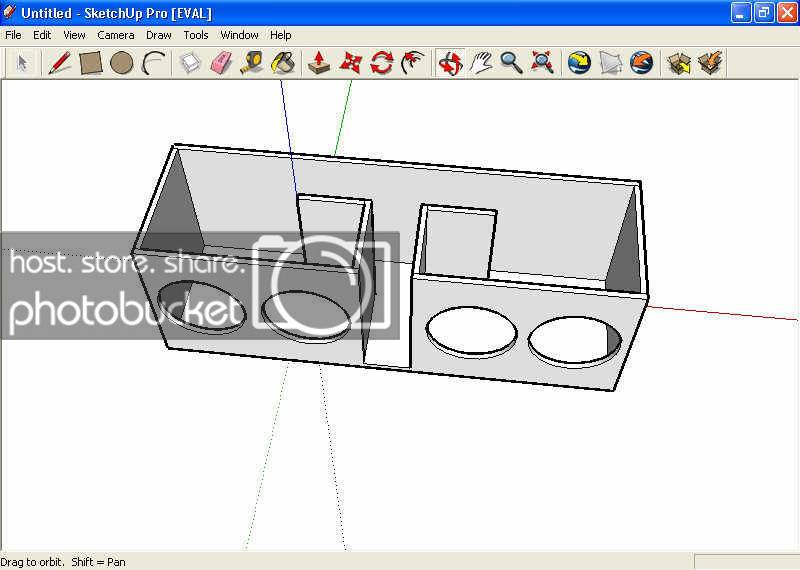Click the Share Model box icon

710,63
